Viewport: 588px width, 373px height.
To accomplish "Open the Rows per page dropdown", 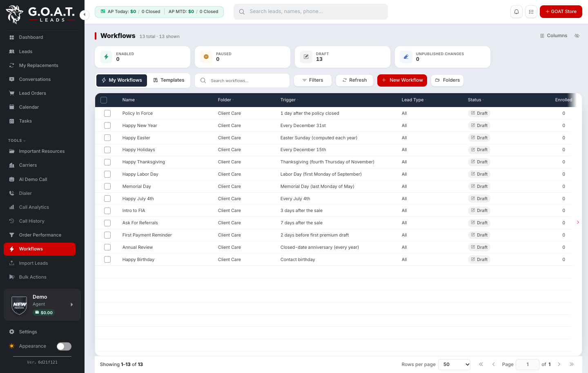I will pos(454,364).
